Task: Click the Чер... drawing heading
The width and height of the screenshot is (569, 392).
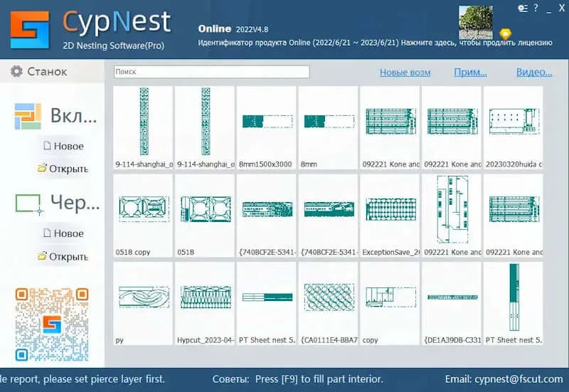Action: point(75,203)
